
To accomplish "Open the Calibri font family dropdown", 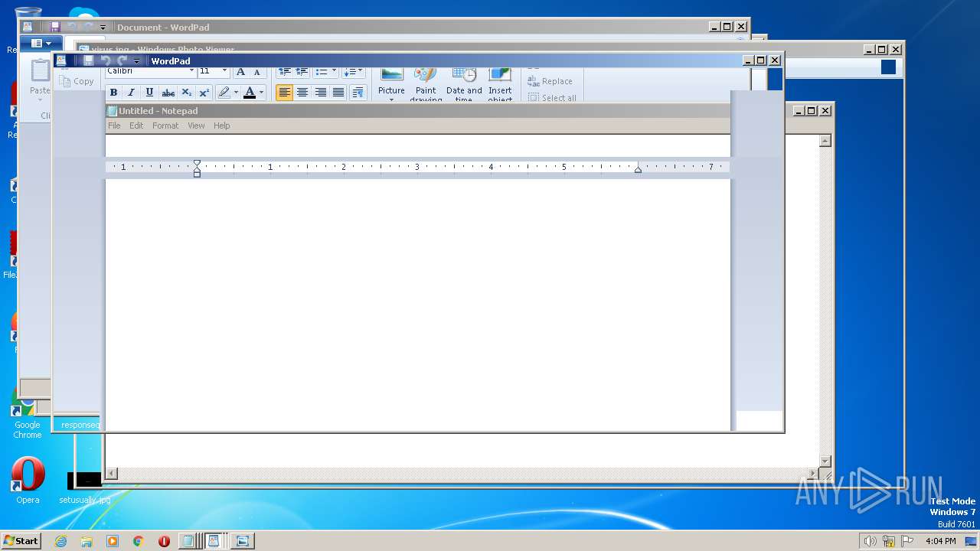I will click(x=191, y=71).
